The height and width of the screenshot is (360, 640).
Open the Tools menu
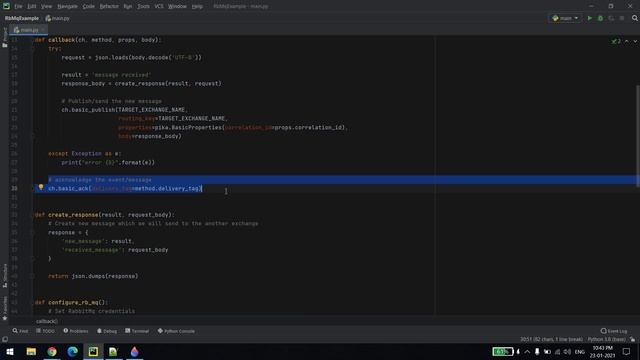(x=143, y=7)
